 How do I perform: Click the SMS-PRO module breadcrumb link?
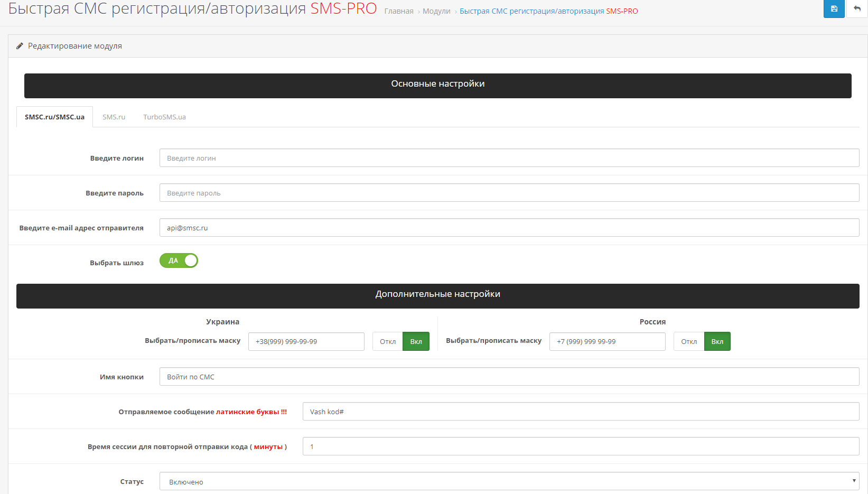click(549, 11)
